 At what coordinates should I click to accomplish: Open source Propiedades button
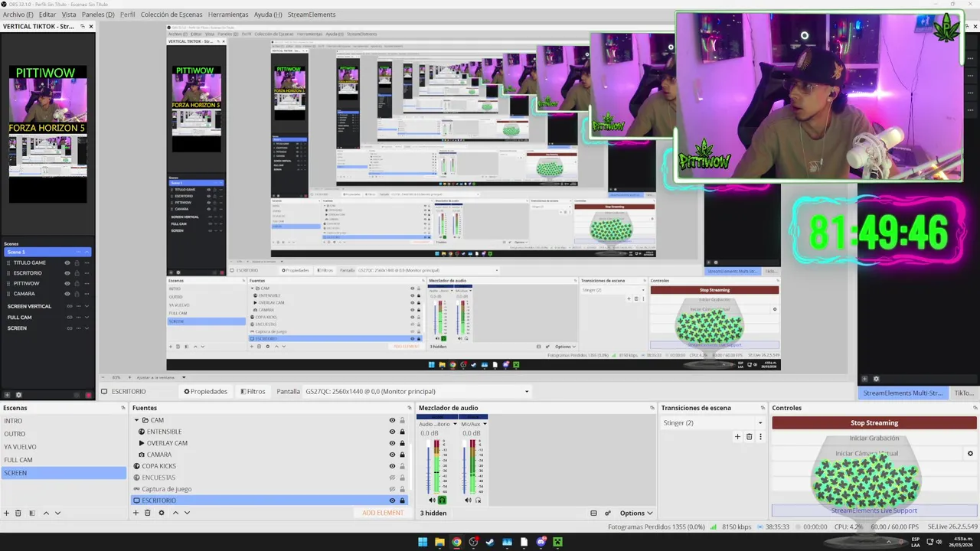(x=205, y=392)
